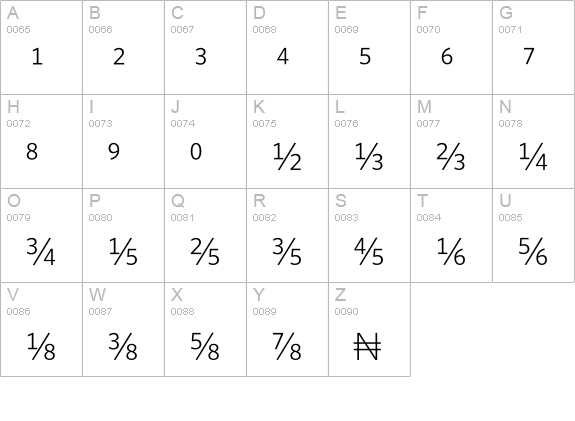Image resolution: width=575 pixels, height=421 pixels.
Task: Select the two-thirds fraction glyph
Action: pos(451,157)
